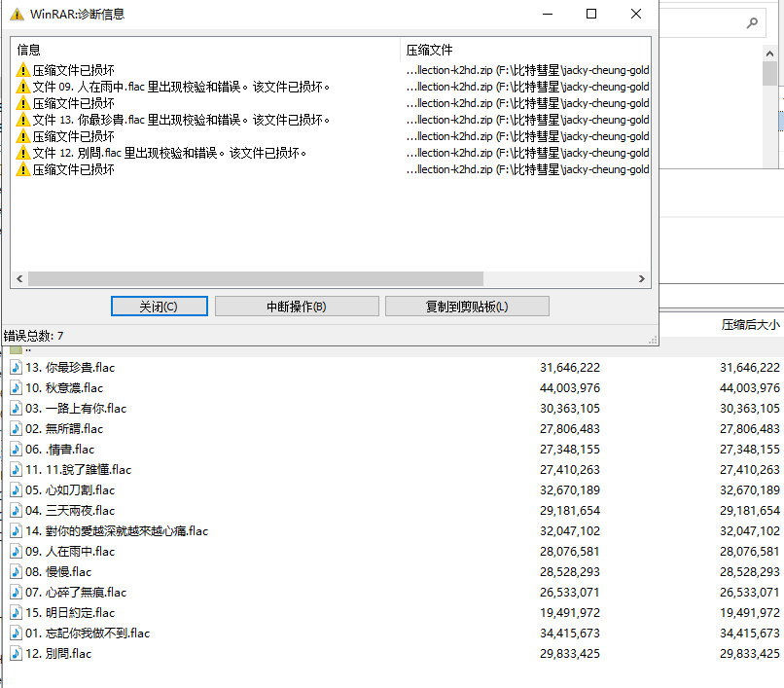
Task: Select file icon of 07. 心碎了無痕.flac
Action: 16,592
